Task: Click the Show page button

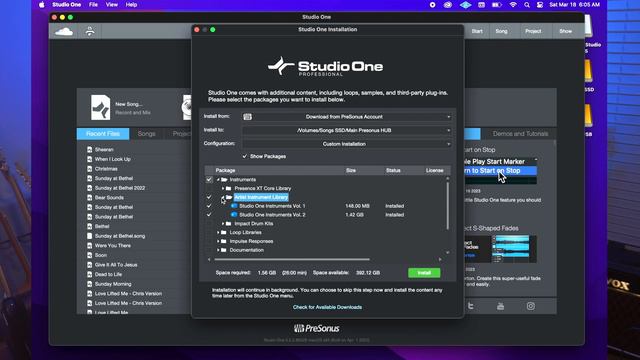Action: 566,31
